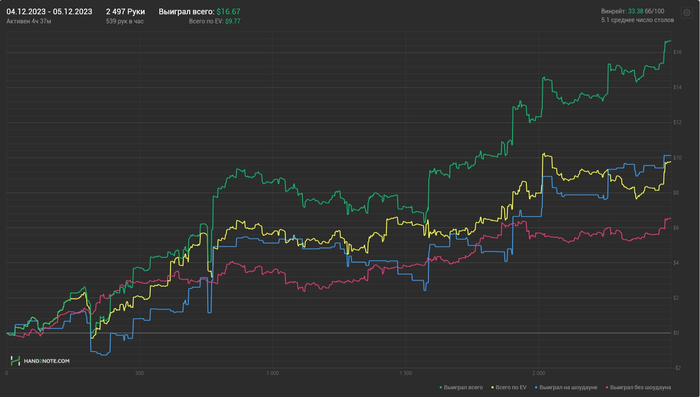Click the $2 y-axis label
The height and width of the screenshot is (397, 700).
(x=676, y=298)
